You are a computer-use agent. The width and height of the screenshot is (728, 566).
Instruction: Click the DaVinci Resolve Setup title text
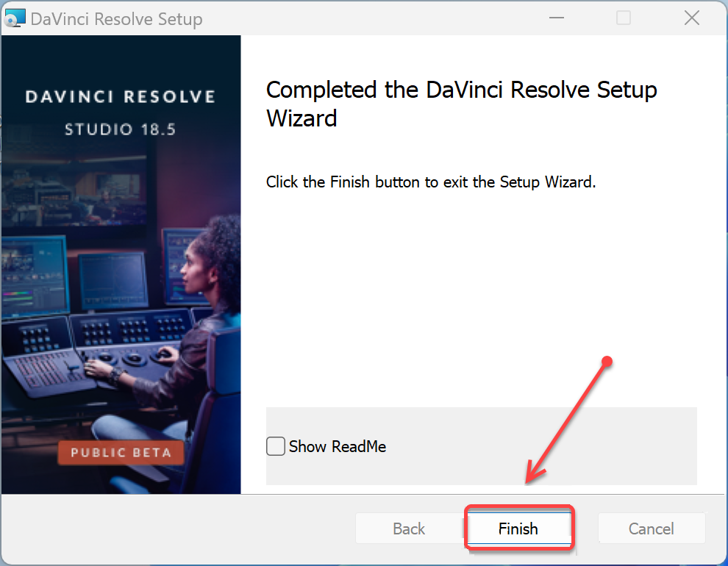tap(116, 19)
